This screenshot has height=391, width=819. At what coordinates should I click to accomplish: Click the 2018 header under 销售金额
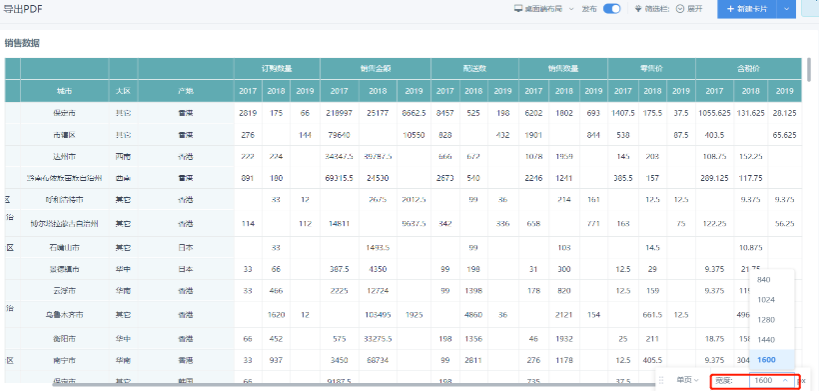[x=378, y=91]
